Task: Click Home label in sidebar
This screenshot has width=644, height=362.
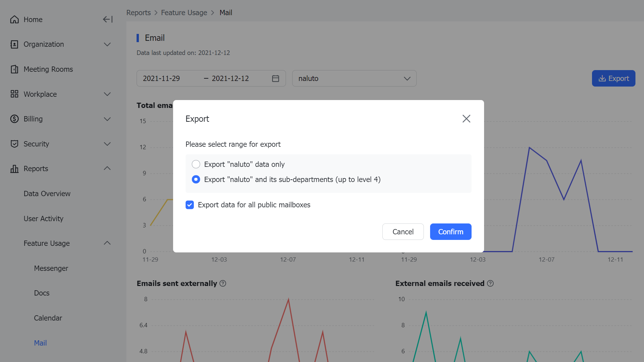Action: 33,19
